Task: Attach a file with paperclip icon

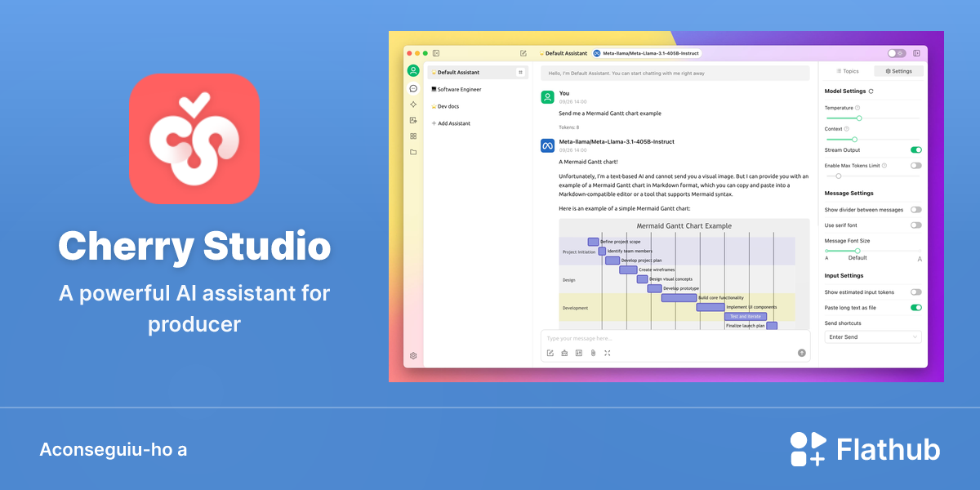Action: pyautogui.click(x=593, y=353)
